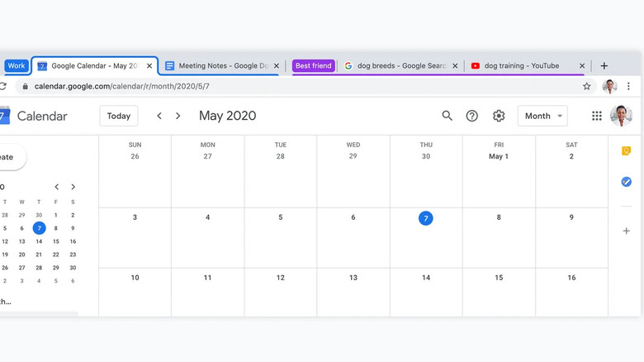
Task: Select Thursday 30 in the month grid
Action: click(426, 156)
